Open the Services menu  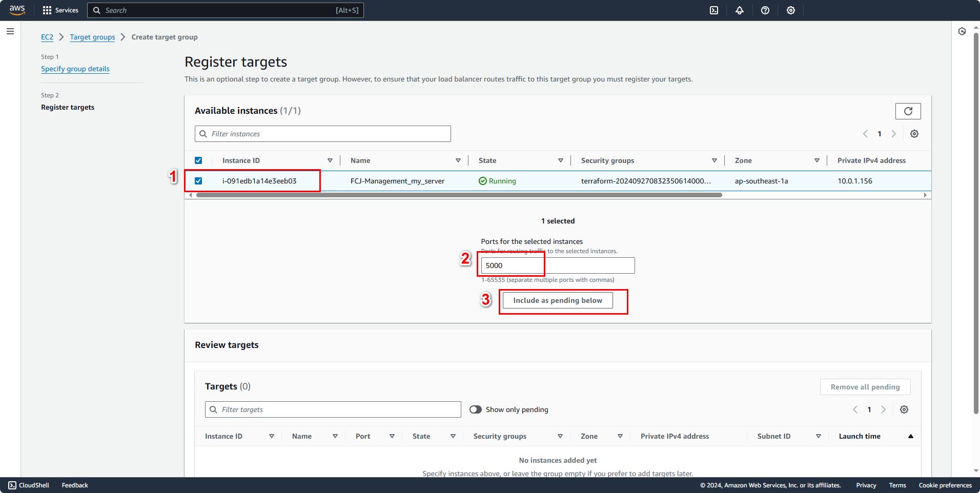coord(60,10)
